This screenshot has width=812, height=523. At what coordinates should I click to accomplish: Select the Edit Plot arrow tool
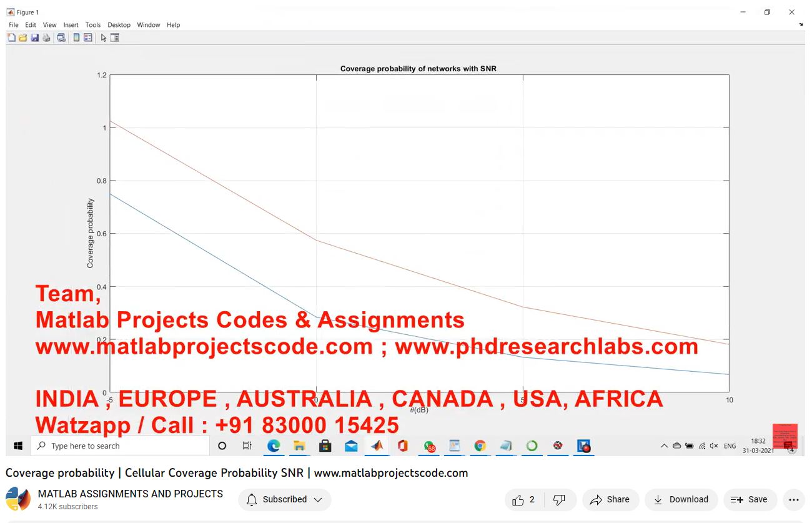point(104,38)
